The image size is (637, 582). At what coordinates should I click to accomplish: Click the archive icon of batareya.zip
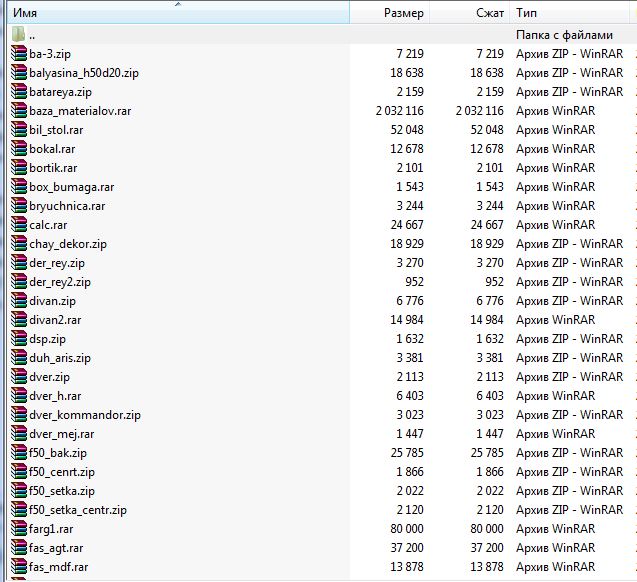(x=19, y=92)
